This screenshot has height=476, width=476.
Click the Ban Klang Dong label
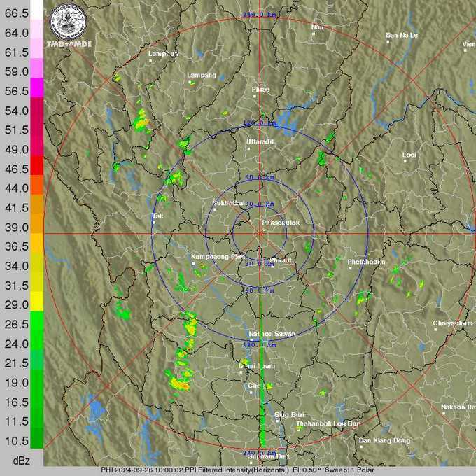(x=384, y=440)
